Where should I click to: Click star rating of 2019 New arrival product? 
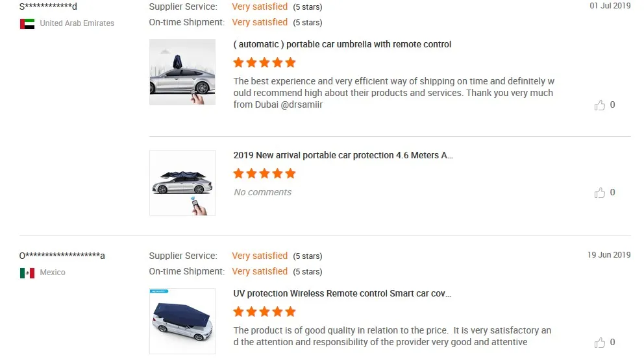click(264, 173)
